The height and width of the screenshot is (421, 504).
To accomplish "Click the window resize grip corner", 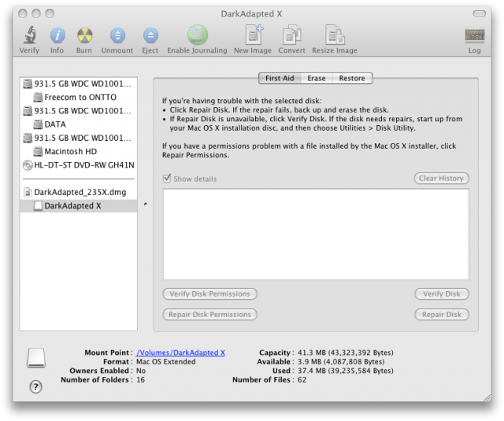I will [x=487, y=397].
